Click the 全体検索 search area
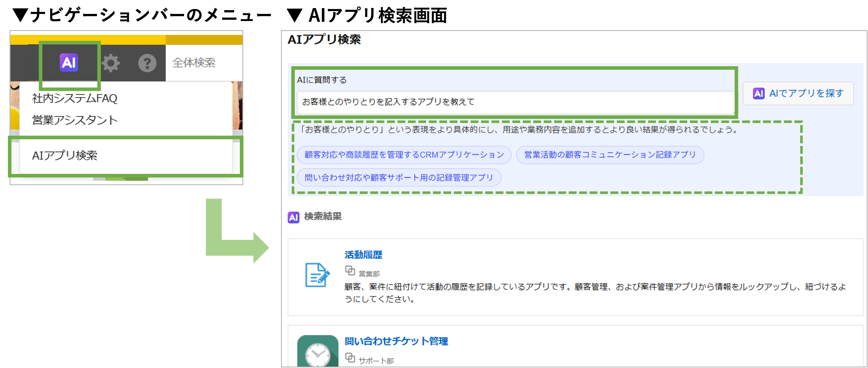This screenshot has width=868, height=368. 194,62
